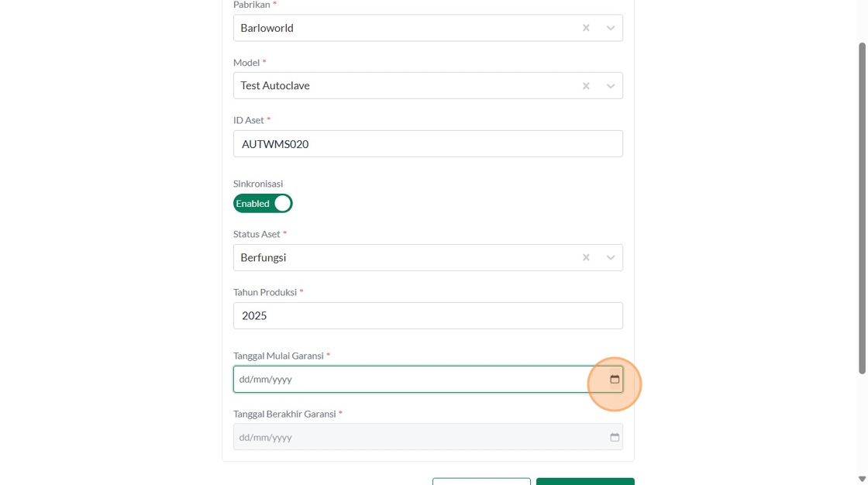Focus the ID Aset text field
Screen dimensions: 868x485
pos(428,144)
